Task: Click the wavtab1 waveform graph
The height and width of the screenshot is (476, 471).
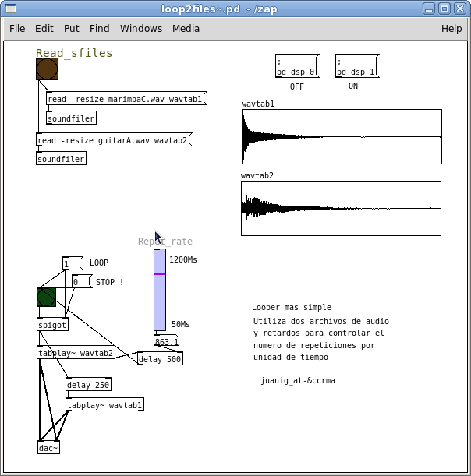Action: click(342, 136)
